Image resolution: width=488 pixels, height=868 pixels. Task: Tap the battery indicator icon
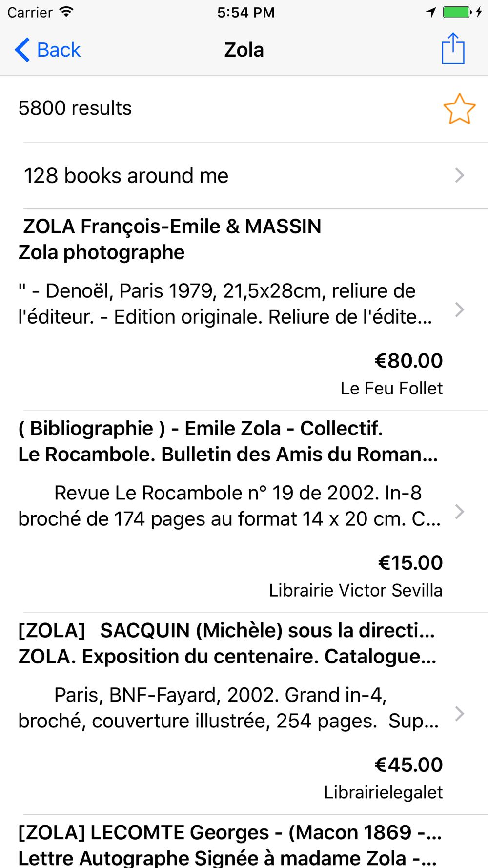[x=457, y=12]
